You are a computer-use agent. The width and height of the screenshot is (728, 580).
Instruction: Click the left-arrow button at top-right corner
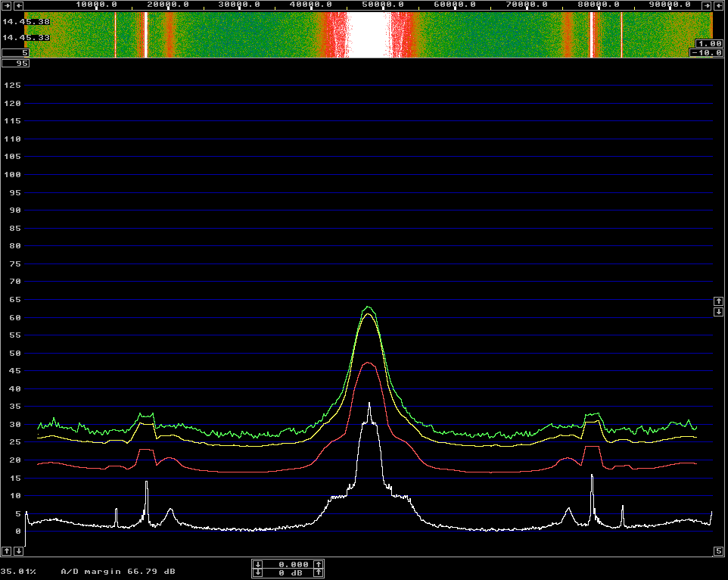(x=718, y=5)
